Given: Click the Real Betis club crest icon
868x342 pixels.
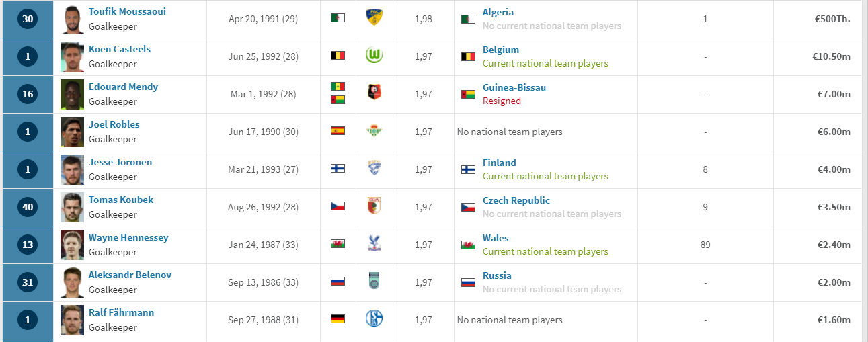Looking at the screenshot, I should click(x=374, y=131).
